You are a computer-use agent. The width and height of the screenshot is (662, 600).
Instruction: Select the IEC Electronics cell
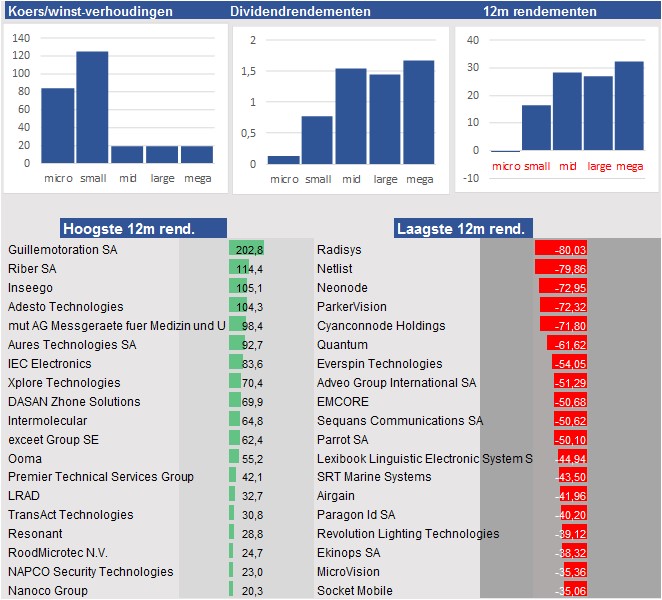click(49, 364)
